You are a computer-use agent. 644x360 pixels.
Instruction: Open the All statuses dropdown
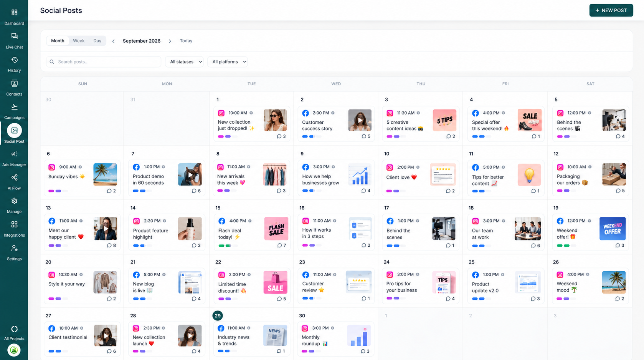[x=185, y=62]
